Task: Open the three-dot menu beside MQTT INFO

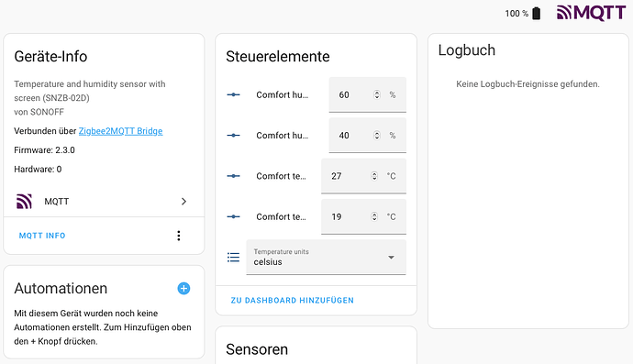Action: click(x=179, y=236)
